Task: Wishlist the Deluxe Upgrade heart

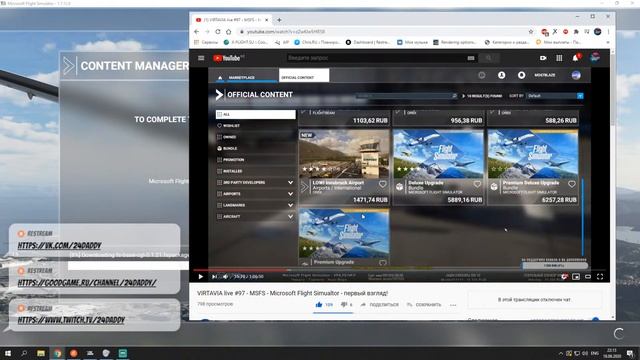Action: tap(477, 184)
